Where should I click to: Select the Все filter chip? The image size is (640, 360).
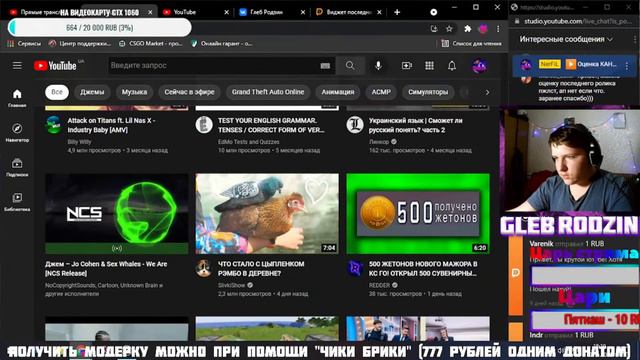[57, 92]
